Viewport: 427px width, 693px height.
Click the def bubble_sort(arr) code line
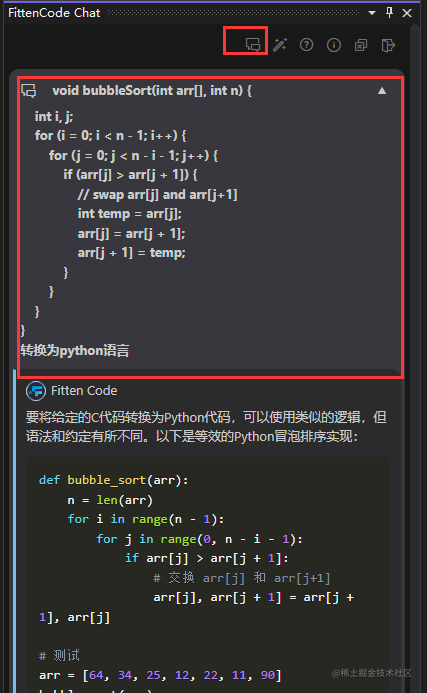[x=114, y=480]
